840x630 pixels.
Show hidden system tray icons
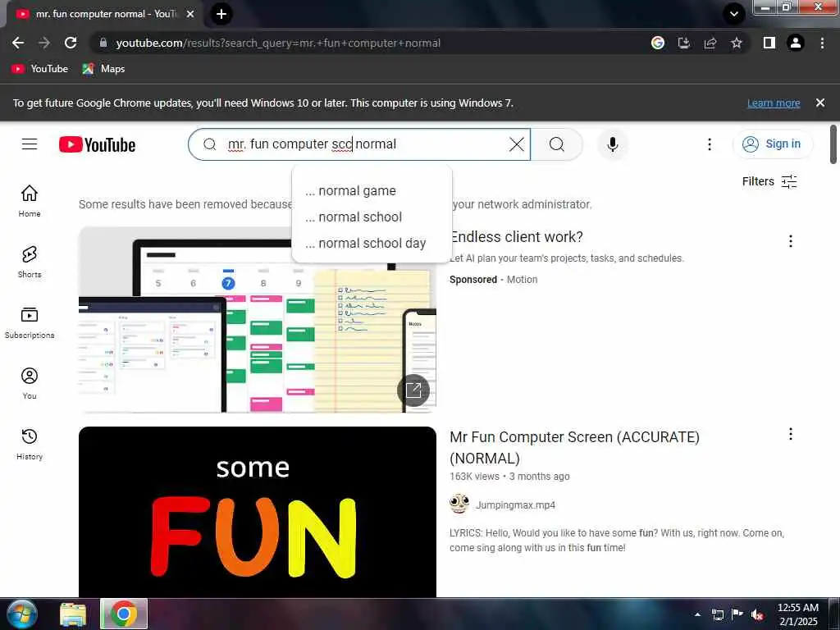(x=697, y=614)
